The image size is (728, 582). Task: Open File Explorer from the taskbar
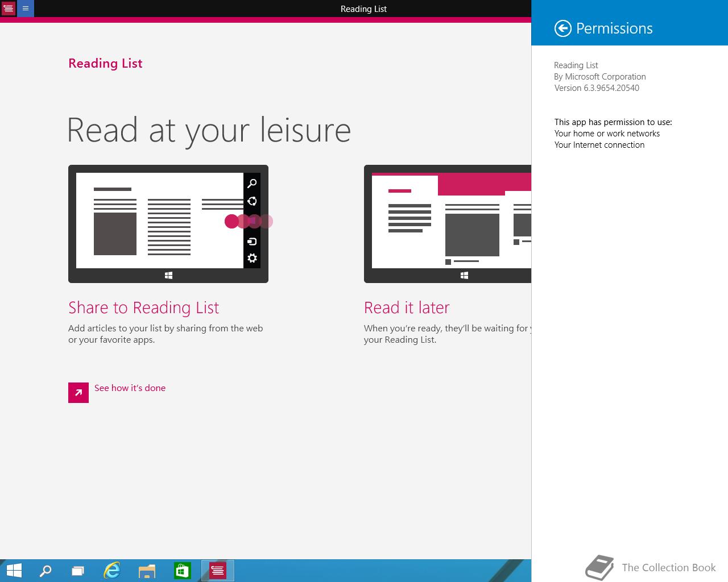(147, 571)
